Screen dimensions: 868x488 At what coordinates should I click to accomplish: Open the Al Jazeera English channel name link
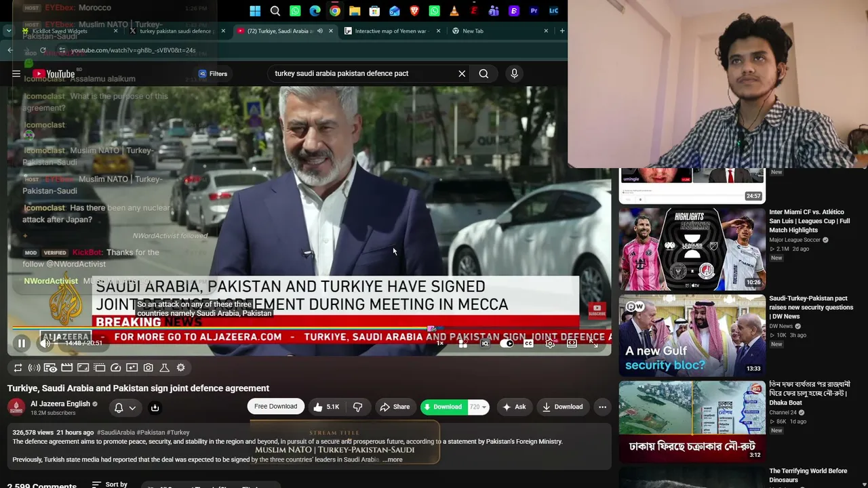click(x=60, y=404)
